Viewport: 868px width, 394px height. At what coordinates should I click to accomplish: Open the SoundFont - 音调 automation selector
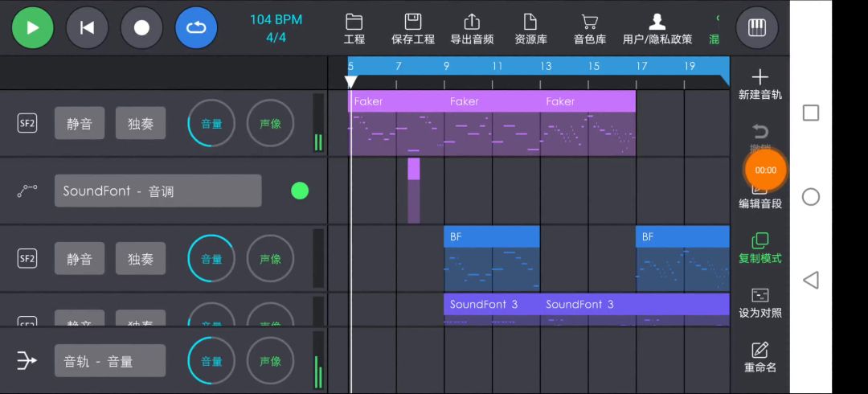coord(158,191)
